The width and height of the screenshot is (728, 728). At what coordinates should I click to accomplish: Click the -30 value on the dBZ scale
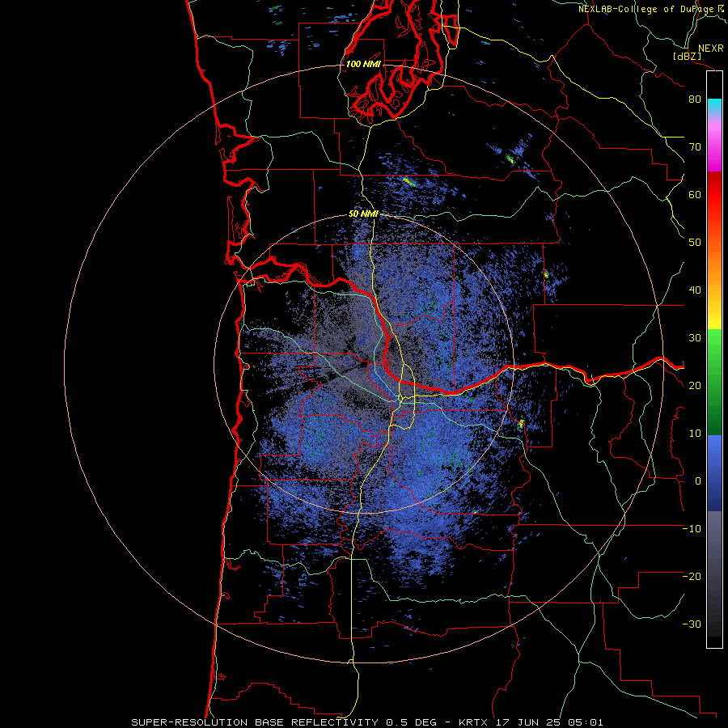[692, 624]
